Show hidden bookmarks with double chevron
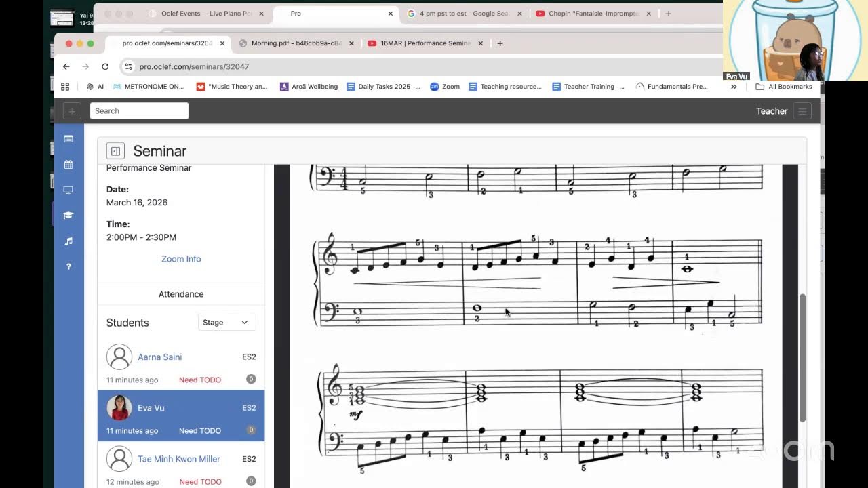 (x=734, y=87)
